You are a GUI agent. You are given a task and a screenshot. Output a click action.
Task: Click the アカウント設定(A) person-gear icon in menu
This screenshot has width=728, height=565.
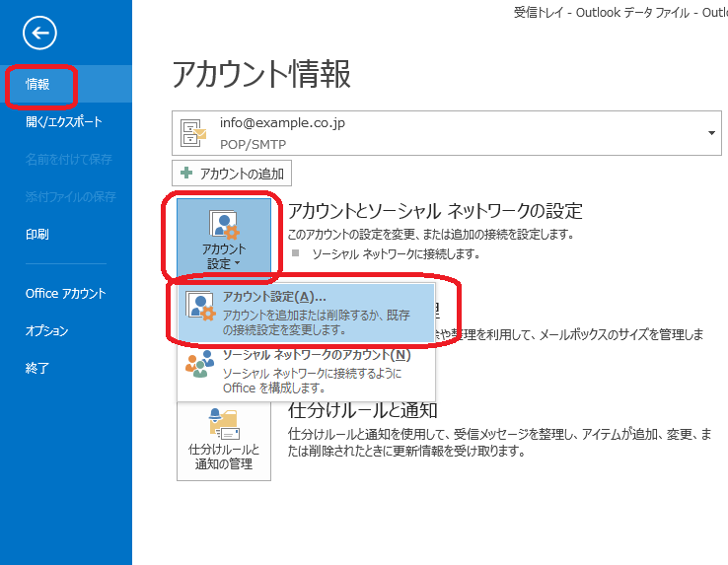(x=200, y=306)
